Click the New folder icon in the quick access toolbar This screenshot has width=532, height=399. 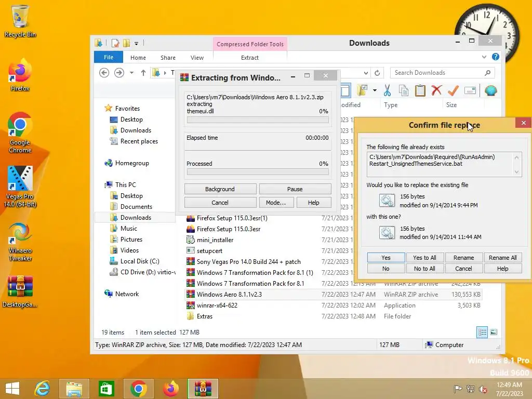[127, 43]
